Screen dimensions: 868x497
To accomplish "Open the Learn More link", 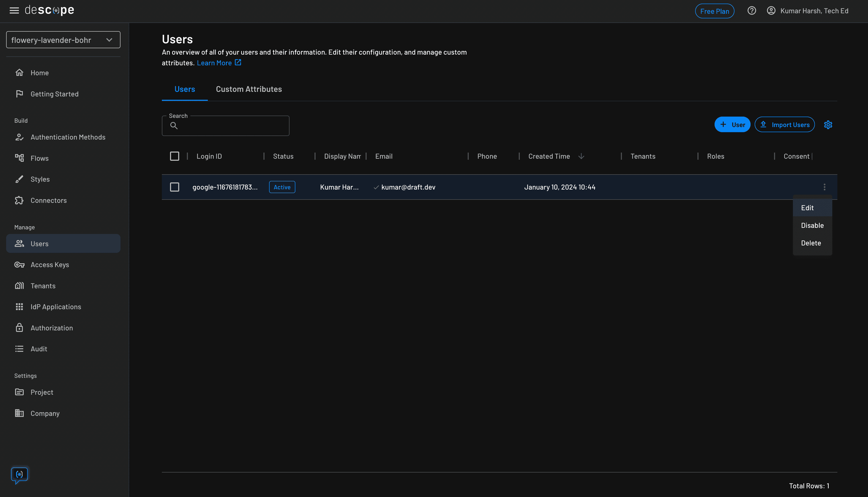I will 215,63.
